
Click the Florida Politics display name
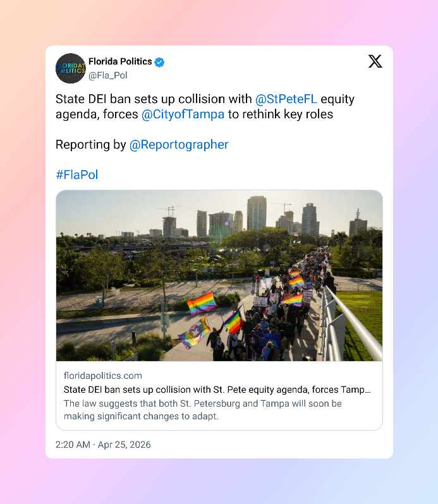[120, 61]
